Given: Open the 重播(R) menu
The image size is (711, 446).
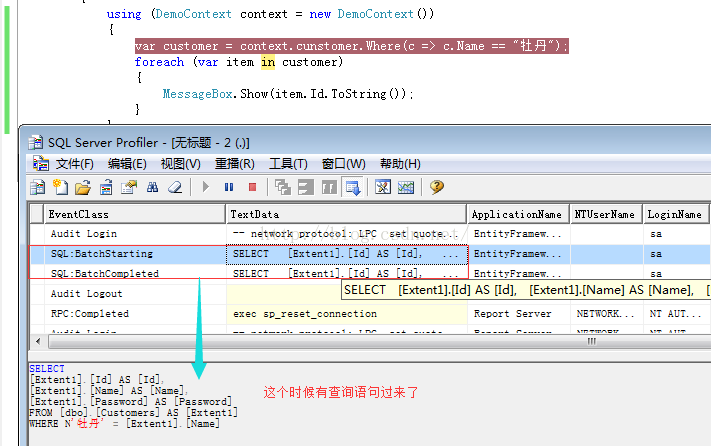Looking at the screenshot, I should click(x=234, y=164).
